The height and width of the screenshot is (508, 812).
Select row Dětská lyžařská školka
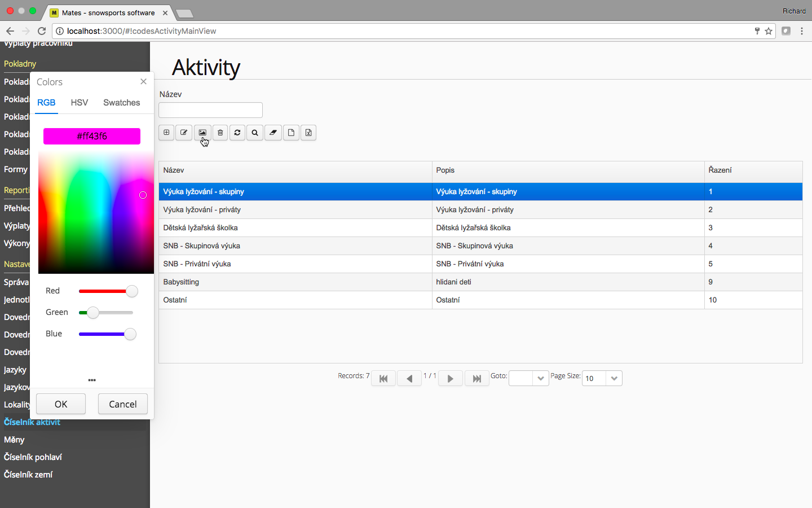pyautogui.click(x=480, y=228)
